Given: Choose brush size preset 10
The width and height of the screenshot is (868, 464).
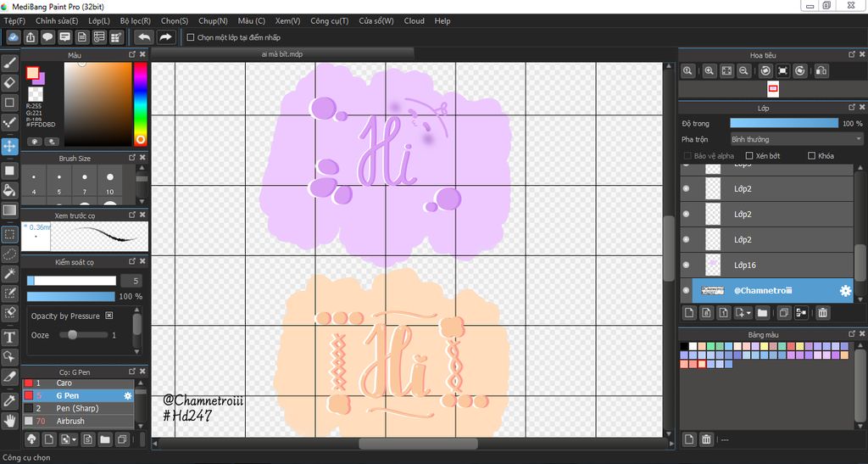Looking at the screenshot, I should 109,182.
